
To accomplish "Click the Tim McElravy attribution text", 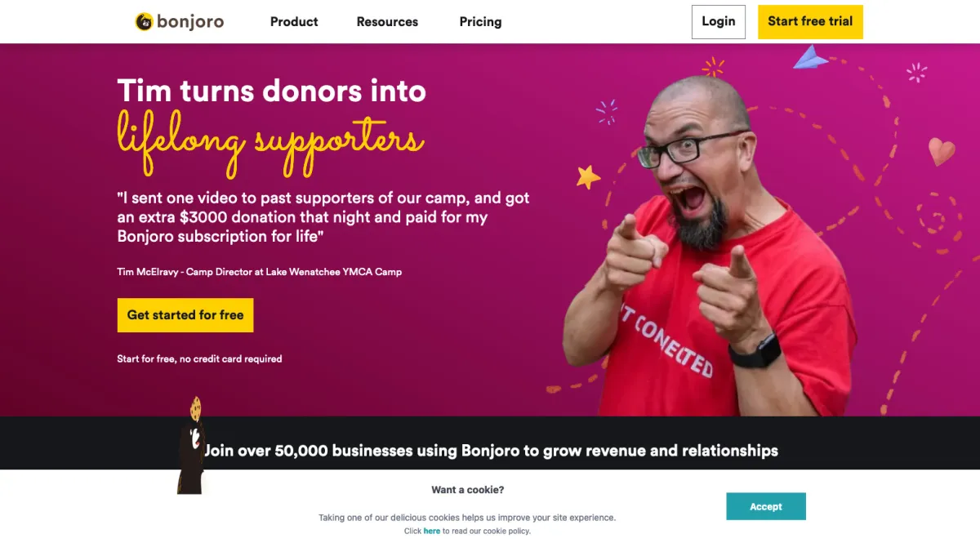I will [260, 272].
